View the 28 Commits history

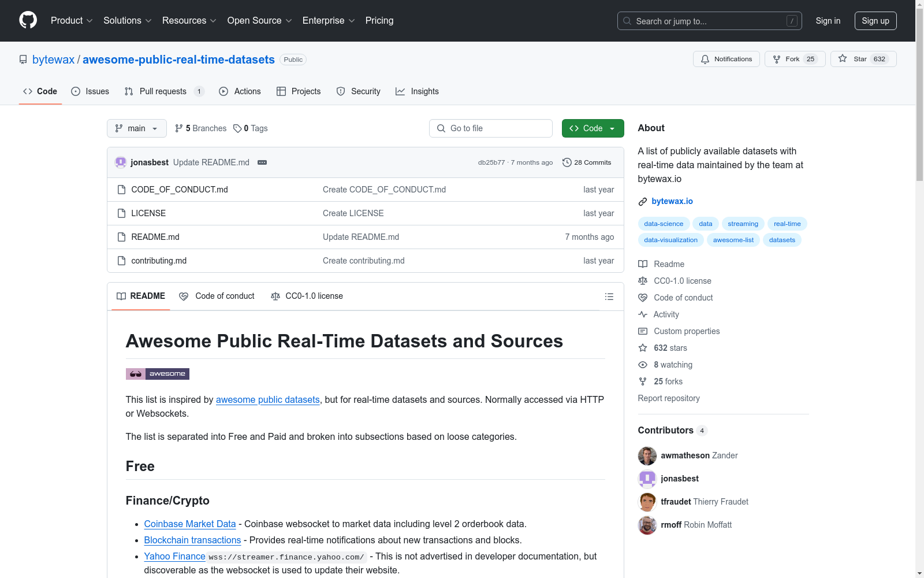coord(587,162)
